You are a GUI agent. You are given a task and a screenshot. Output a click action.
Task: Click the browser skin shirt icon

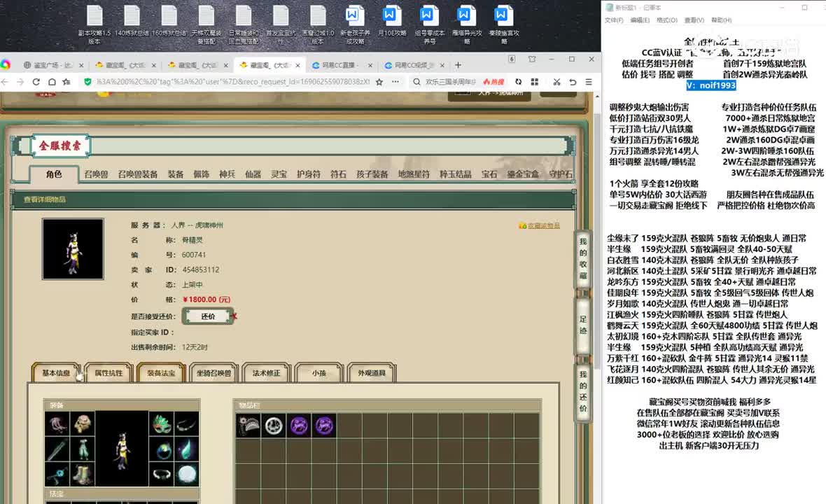click(532, 59)
